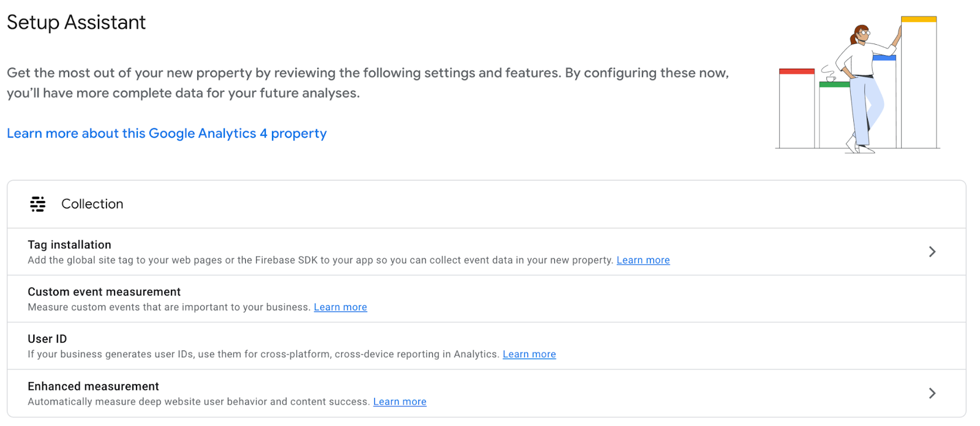
Task: Click the Collection section header text
Action: [x=92, y=204]
